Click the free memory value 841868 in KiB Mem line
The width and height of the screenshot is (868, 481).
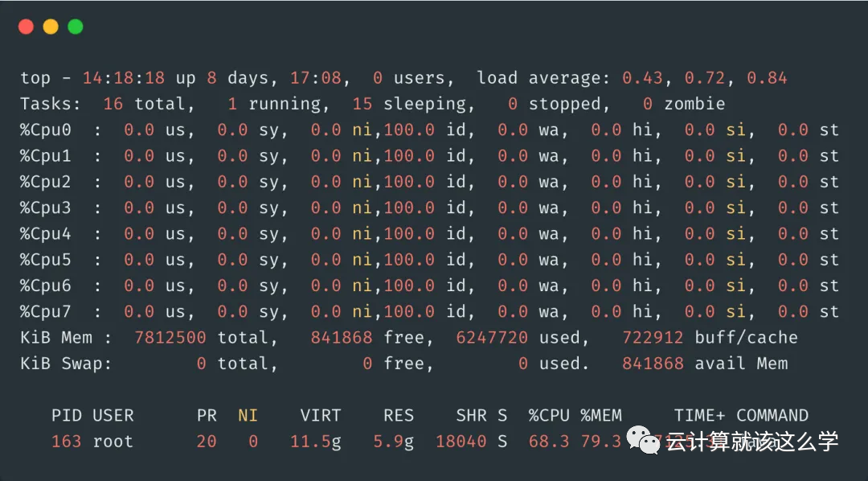pyautogui.click(x=342, y=338)
